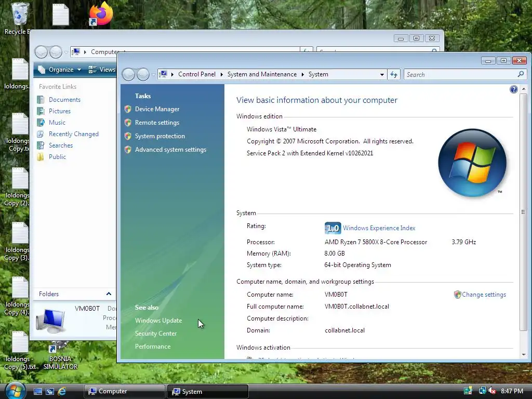This screenshot has width=532, height=399.
Task: Click Views button in Computer window
Action: pos(102,70)
